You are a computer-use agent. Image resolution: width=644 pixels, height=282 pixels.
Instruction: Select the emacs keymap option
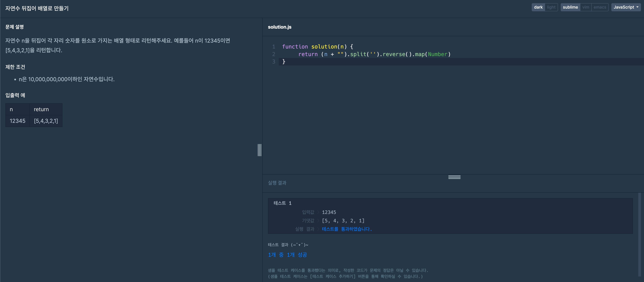(x=600, y=7)
